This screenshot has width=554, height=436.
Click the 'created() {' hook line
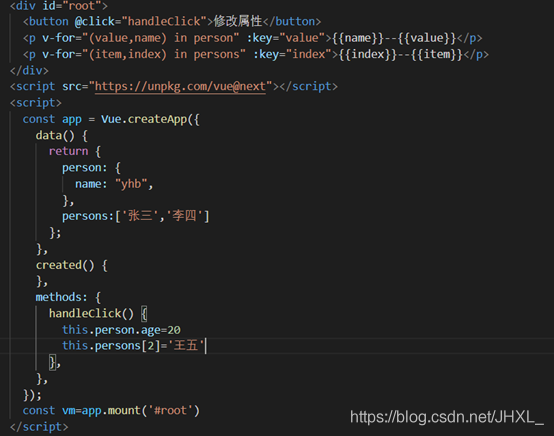pyautogui.click(x=71, y=265)
